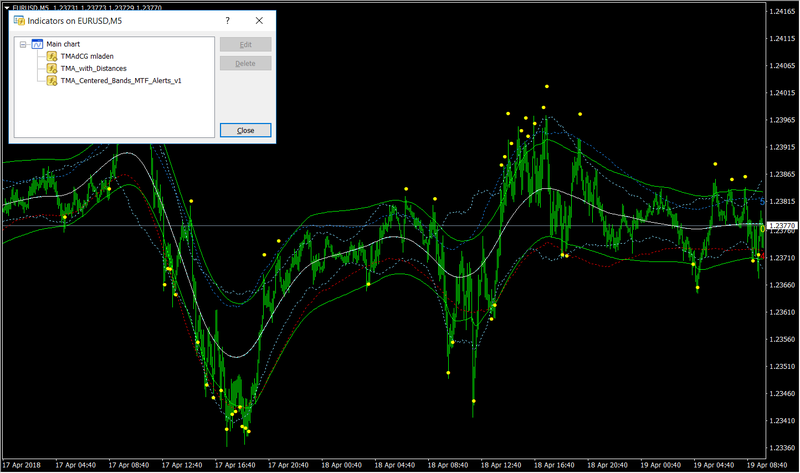Click the 1.24015 price scale level
This screenshot has width=800, height=473.
pyautogui.click(x=782, y=93)
